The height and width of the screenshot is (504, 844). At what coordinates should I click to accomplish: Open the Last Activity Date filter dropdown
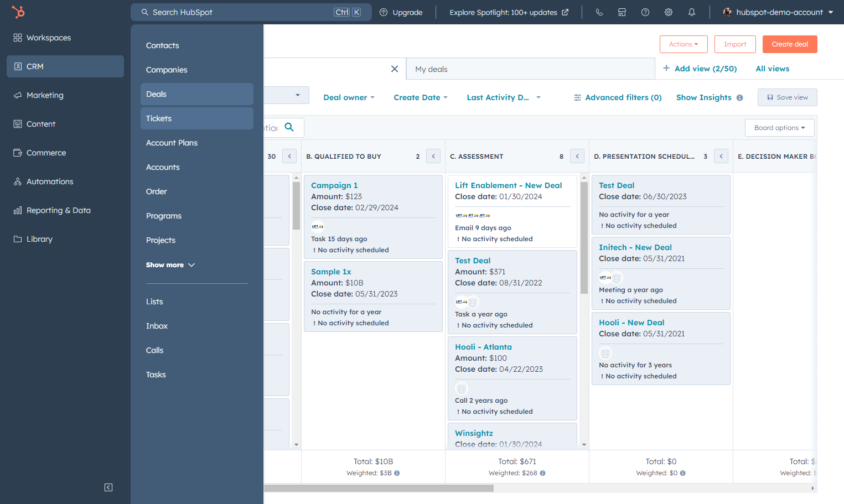tap(504, 97)
